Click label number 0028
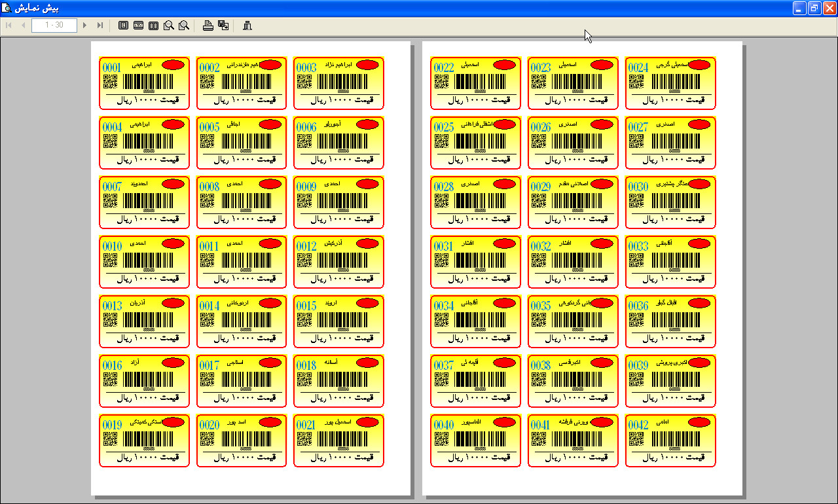The image size is (838, 504). pyautogui.click(x=444, y=187)
